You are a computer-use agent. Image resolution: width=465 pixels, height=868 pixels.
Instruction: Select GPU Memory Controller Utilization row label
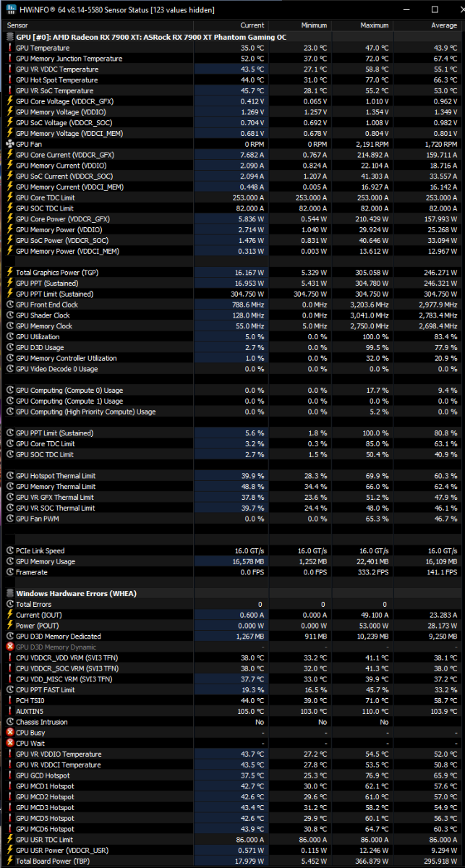pos(66,358)
